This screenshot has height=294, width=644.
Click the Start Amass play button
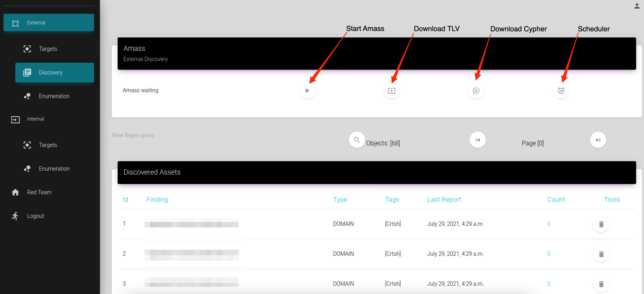pos(307,90)
